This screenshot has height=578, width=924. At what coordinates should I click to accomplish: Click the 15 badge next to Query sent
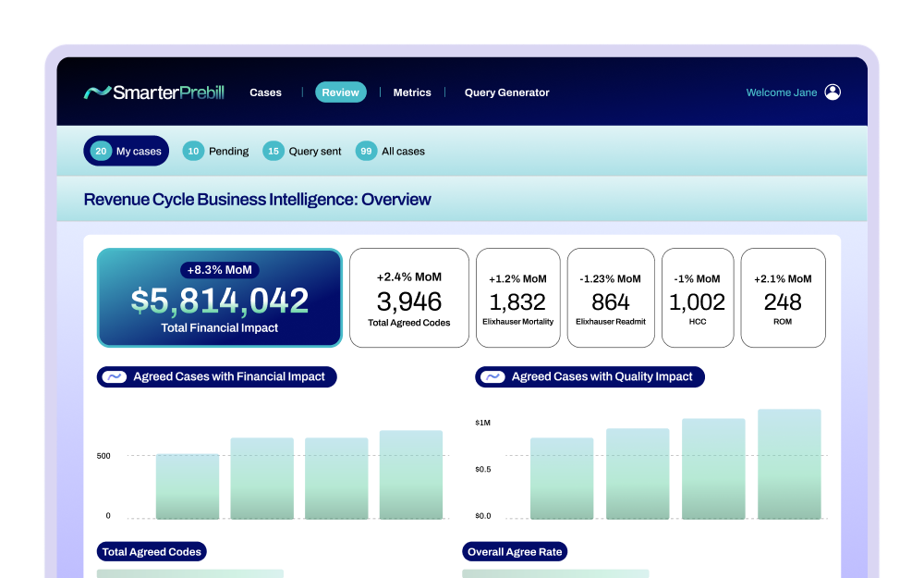click(274, 151)
